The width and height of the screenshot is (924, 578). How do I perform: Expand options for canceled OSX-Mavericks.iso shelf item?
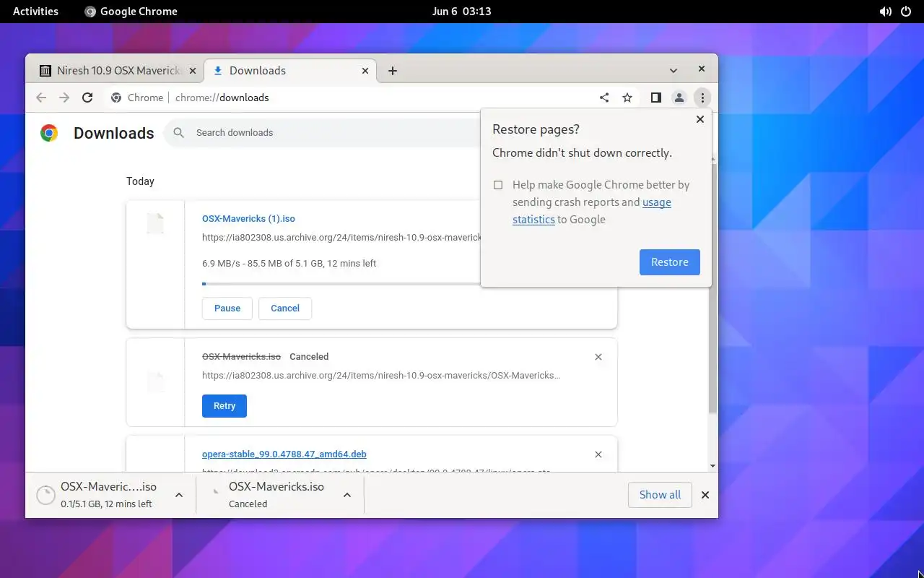click(347, 495)
